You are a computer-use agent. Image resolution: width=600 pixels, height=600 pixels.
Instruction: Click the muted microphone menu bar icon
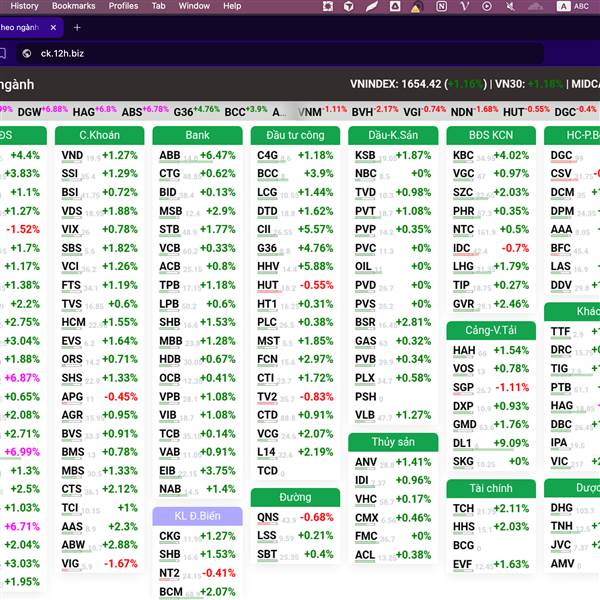[510, 6]
